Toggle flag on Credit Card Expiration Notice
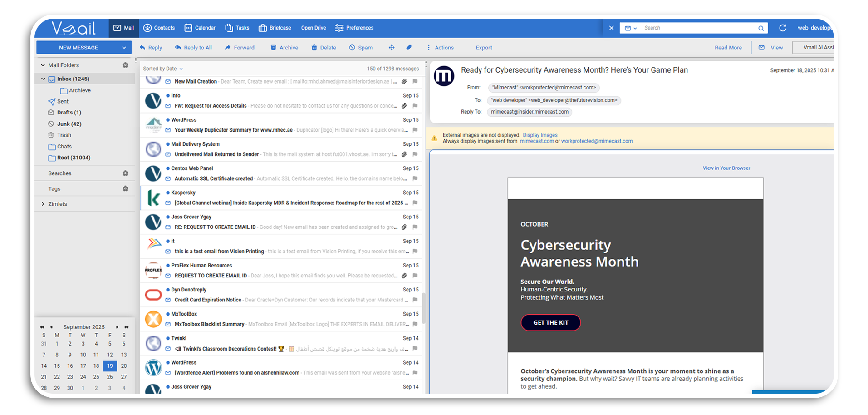Screen dimensions: 868x415 415,300
